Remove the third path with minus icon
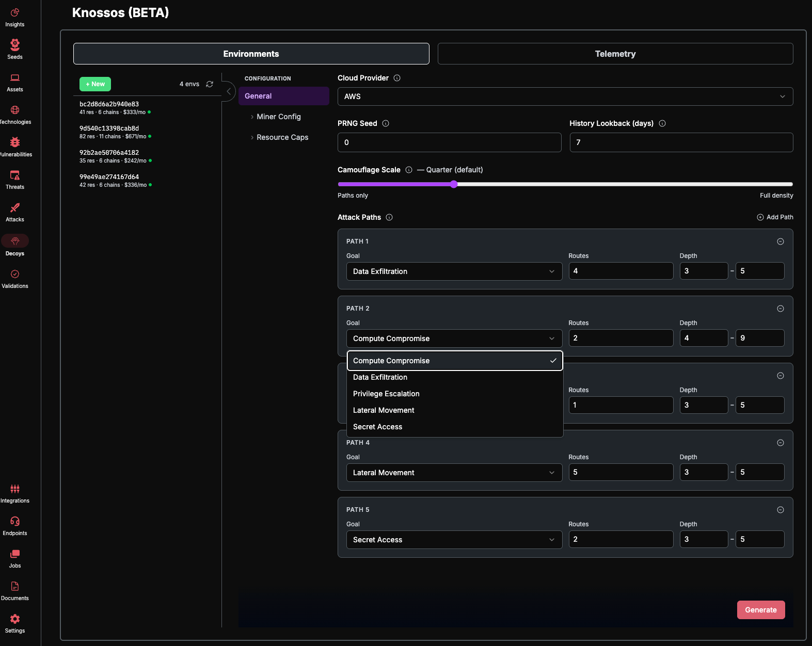812x646 pixels. (781, 376)
